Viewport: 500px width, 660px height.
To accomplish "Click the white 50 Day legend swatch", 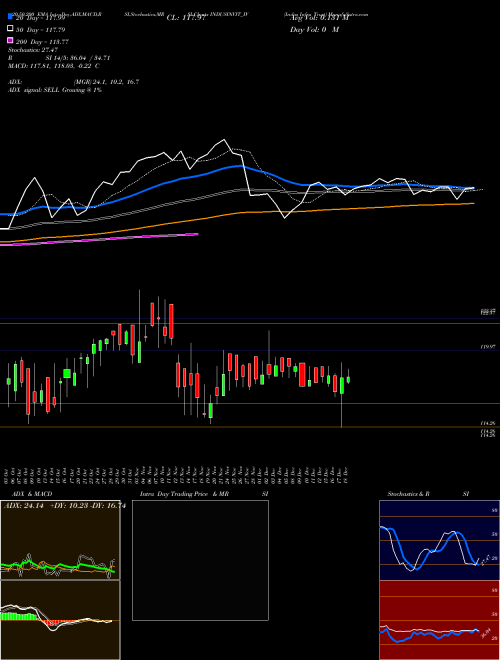I will (x=10, y=28).
